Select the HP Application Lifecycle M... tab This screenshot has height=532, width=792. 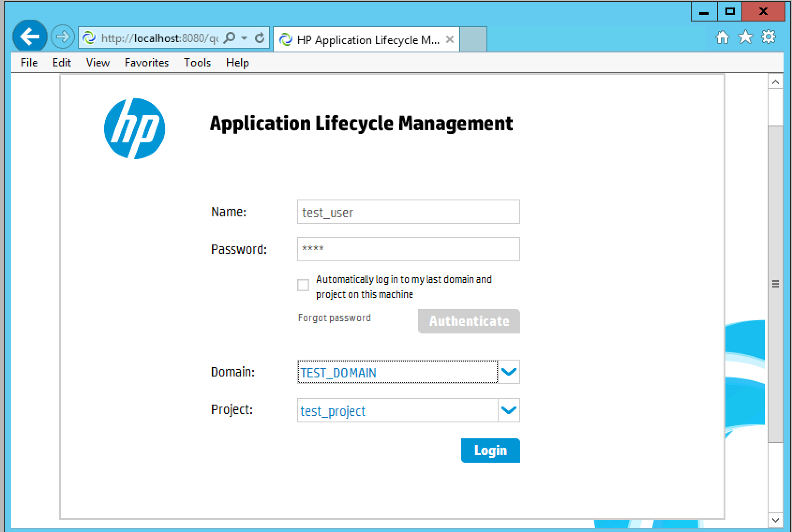click(366, 39)
